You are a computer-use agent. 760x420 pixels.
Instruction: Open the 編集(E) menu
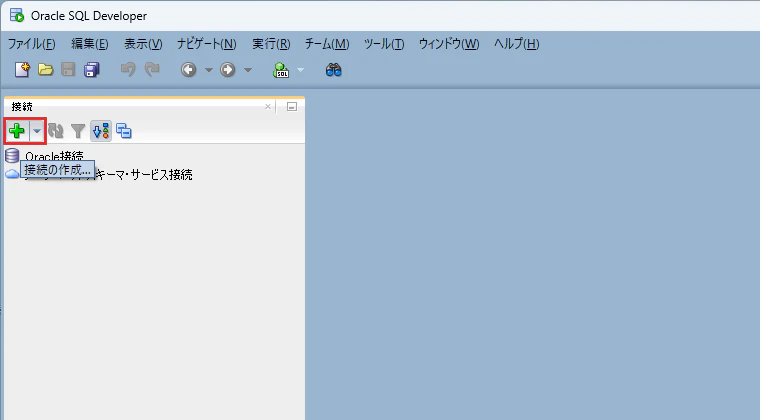pos(90,44)
